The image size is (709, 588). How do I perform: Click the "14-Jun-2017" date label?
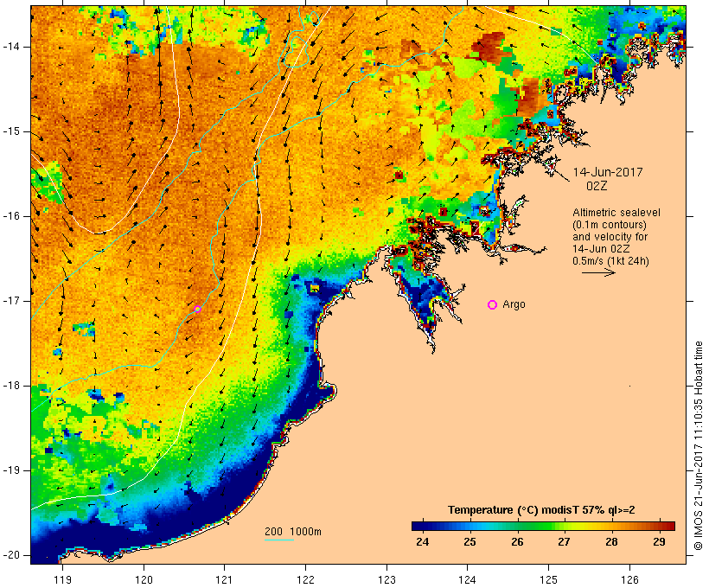point(608,172)
